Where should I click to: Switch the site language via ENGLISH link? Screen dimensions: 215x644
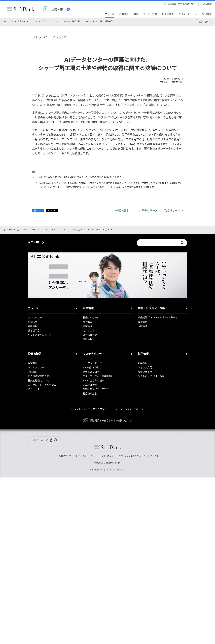coord(207,4)
